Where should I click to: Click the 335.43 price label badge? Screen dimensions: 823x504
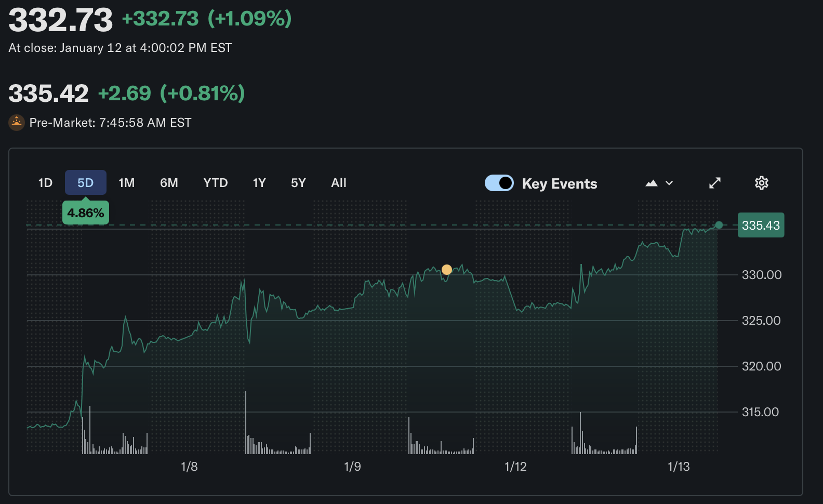tap(761, 226)
